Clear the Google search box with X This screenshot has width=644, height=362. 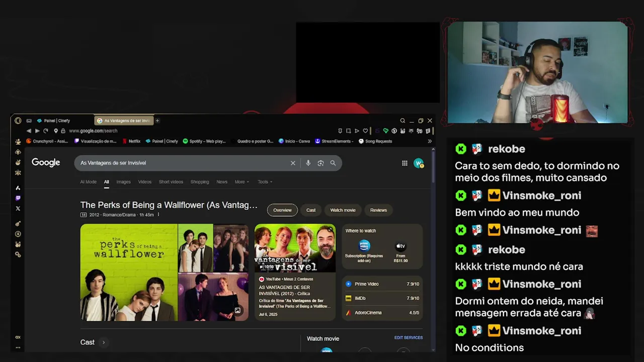pos(293,163)
